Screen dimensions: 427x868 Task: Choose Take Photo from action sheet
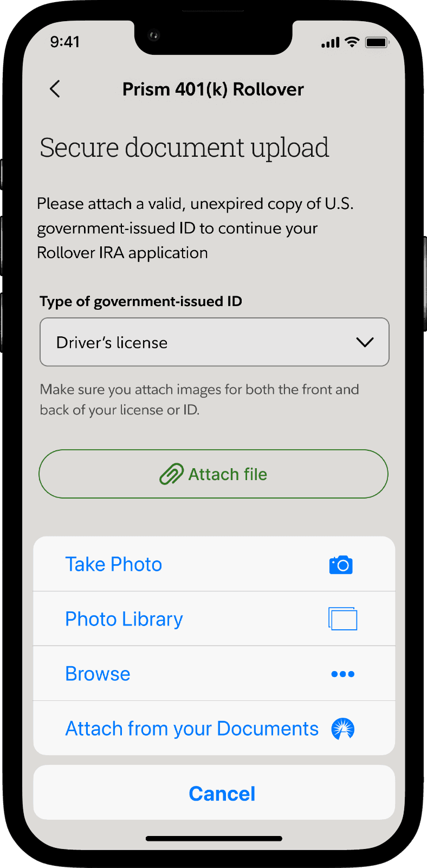(214, 564)
